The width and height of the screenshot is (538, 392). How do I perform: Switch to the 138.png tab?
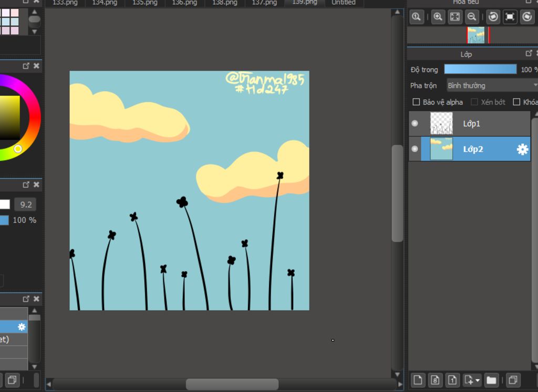pos(225,3)
